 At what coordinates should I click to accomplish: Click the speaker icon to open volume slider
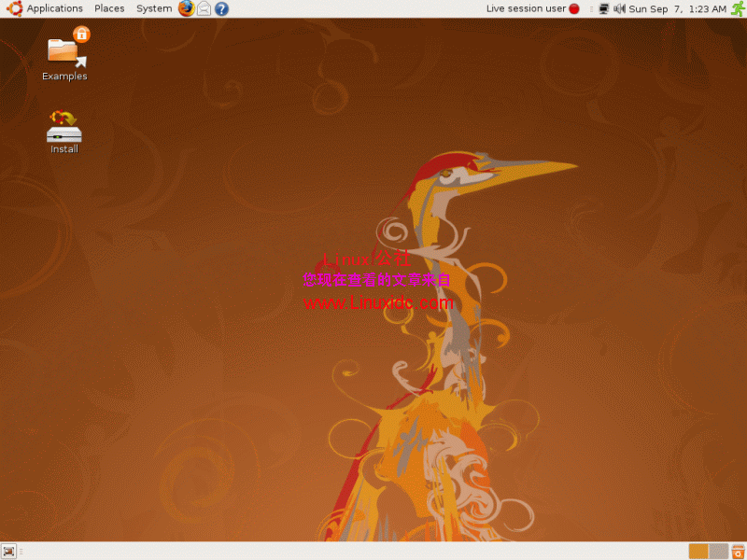point(619,8)
